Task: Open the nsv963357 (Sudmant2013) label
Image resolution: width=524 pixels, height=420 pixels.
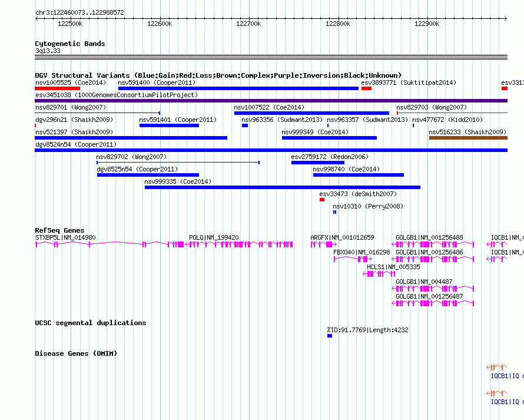Action: 367,120
